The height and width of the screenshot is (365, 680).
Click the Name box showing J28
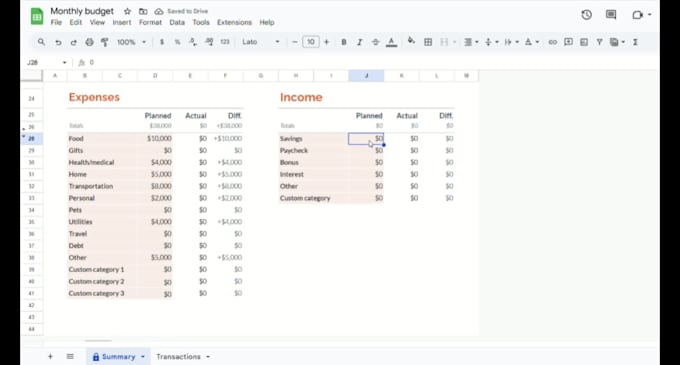point(46,63)
